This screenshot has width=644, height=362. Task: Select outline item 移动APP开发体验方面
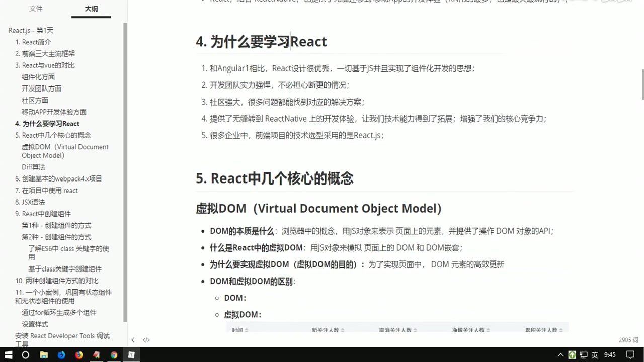(54, 112)
